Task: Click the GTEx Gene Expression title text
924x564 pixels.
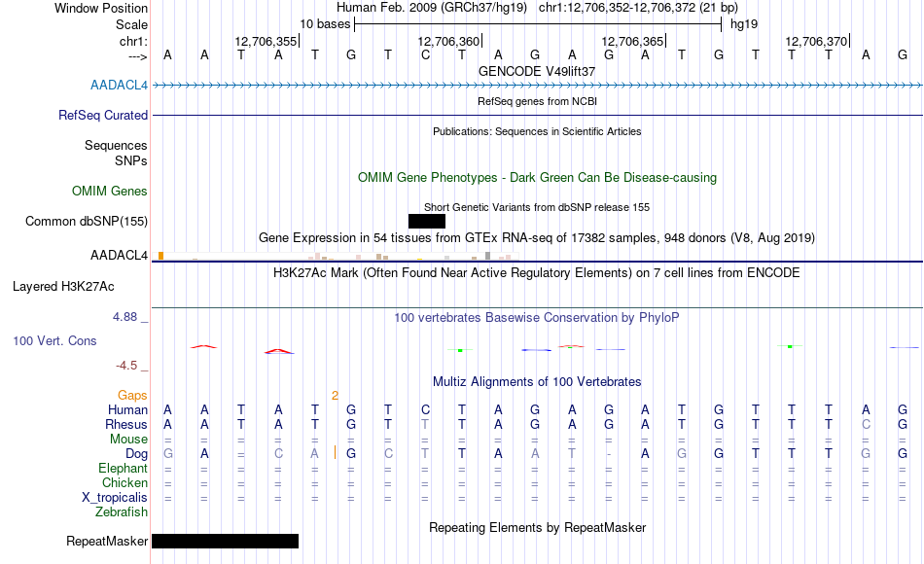Action: point(537,237)
